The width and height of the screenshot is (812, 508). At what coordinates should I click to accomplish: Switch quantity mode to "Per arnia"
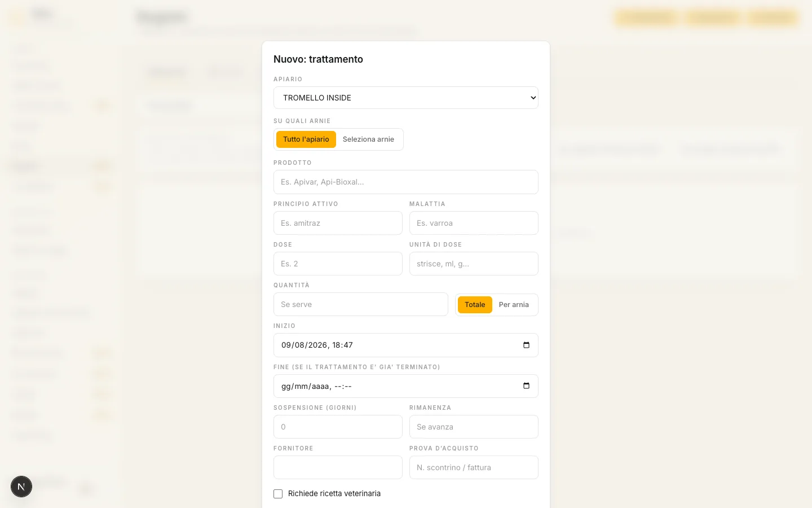pyautogui.click(x=514, y=305)
